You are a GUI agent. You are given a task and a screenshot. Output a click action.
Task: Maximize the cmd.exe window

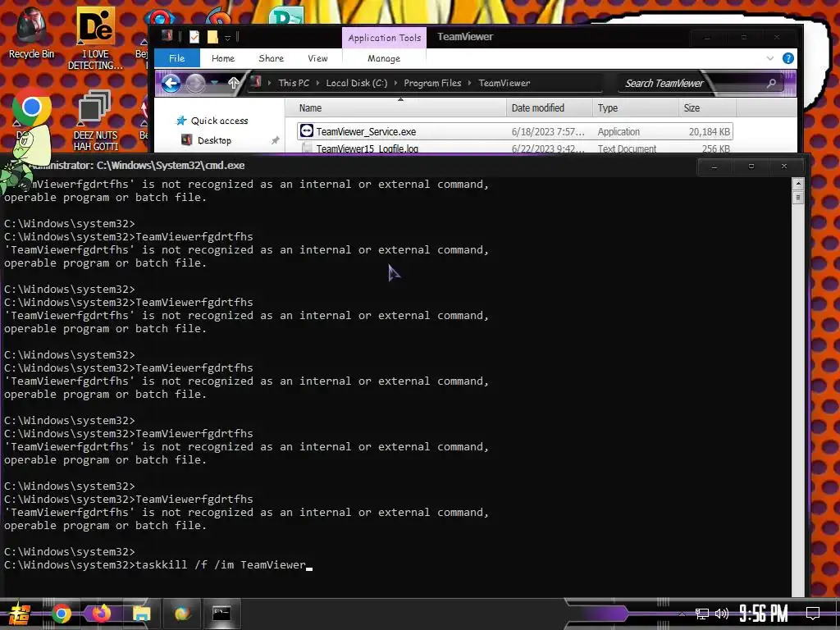[x=751, y=167]
